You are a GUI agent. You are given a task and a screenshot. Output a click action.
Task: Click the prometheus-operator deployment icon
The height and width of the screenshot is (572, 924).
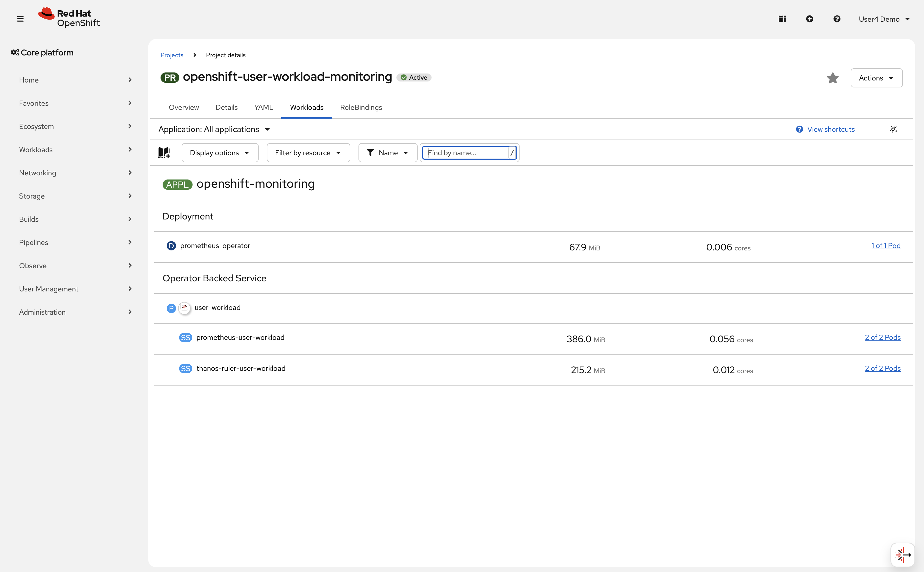[171, 246]
